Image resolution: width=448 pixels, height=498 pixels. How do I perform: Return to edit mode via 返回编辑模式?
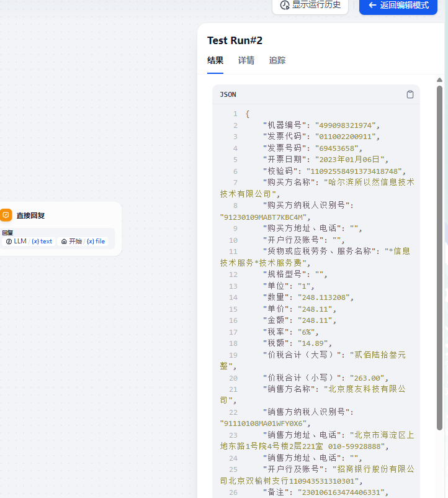(398, 5)
